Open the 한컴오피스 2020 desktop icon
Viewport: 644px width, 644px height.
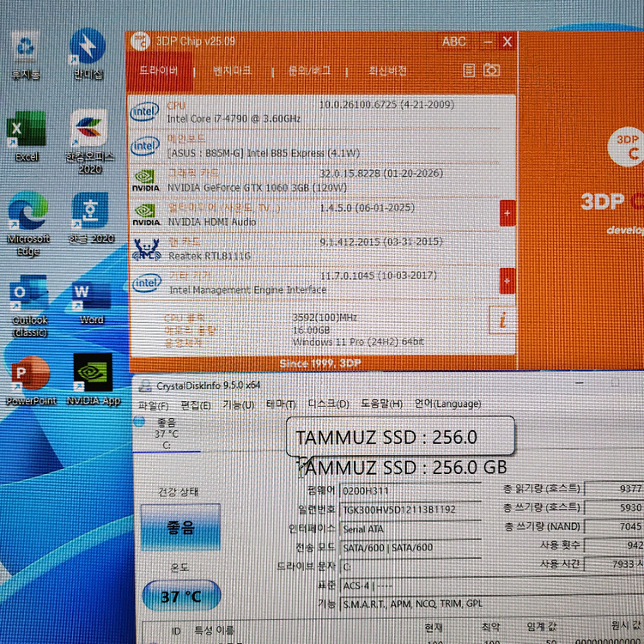click(90, 141)
